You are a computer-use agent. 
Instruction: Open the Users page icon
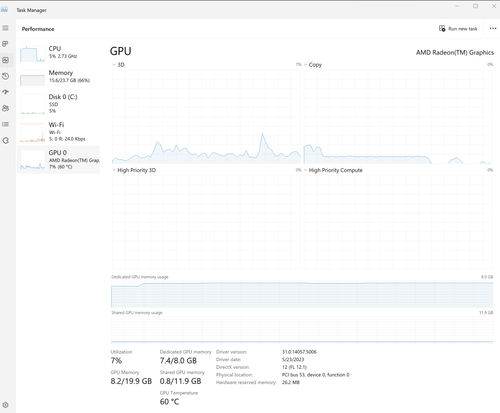click(5, 108)
